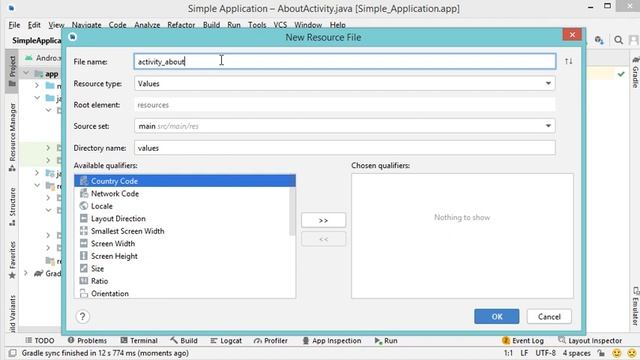Click the Cancel button
640x360 pixels.
click(x=549, y=317)
